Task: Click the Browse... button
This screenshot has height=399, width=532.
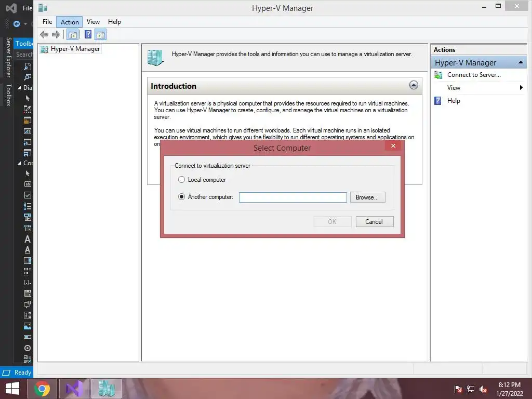Action: pyautogui.click(x=367, y=197)
